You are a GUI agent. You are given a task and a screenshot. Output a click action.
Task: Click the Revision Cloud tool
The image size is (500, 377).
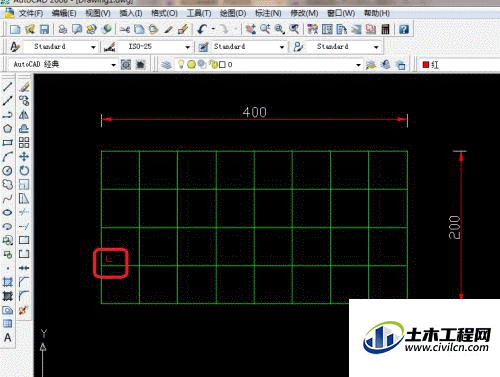click(x=8, y=184)
